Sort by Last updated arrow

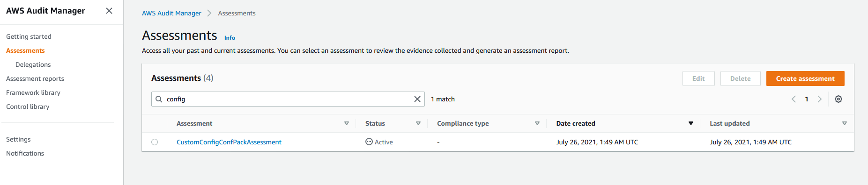coord(845,123)
